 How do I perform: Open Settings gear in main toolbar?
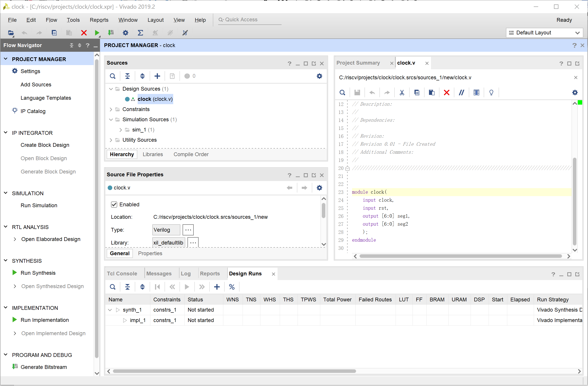125,33
